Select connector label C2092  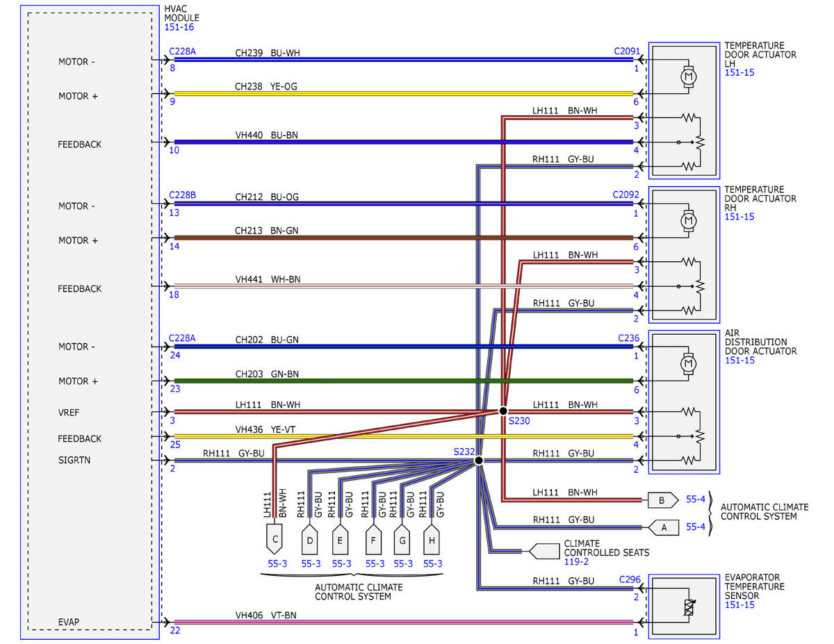click(x=626, y=196)
